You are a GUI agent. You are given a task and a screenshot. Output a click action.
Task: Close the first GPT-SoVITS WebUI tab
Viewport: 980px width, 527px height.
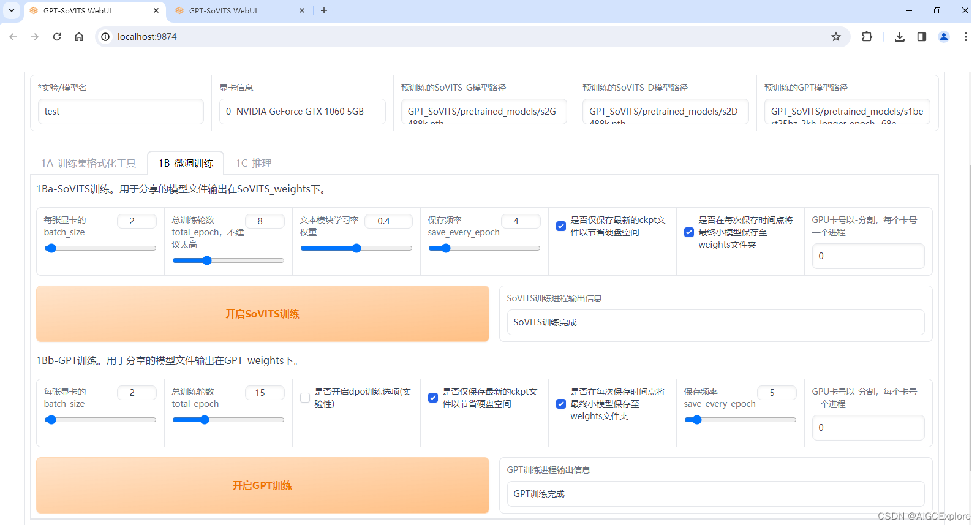[156, 10]
